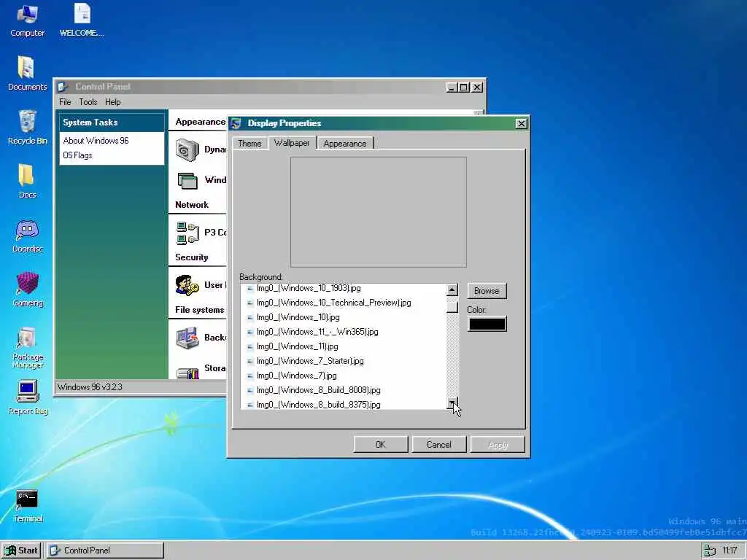Click the Control Panel title bar icon
The width and height of the screenshot is (747, 560).
click(63, 87)
